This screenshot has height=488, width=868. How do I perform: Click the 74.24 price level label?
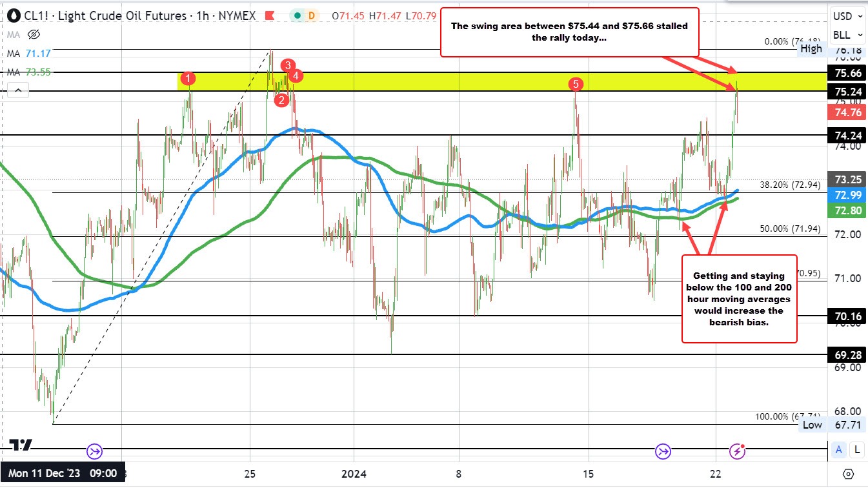(846, 135)
